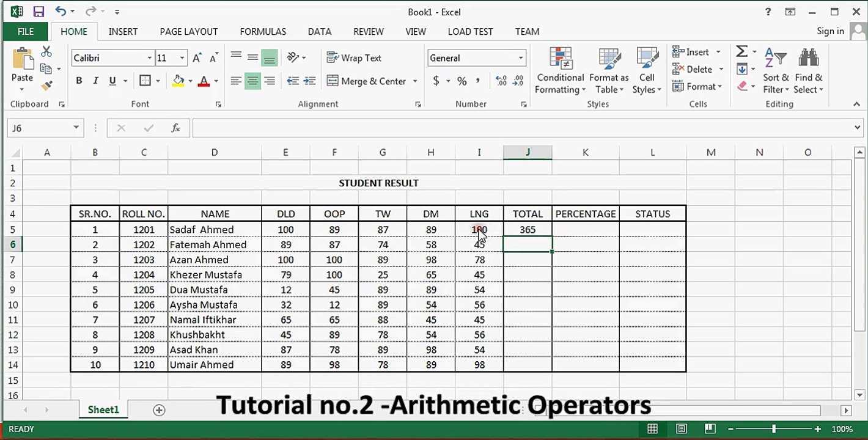Switch to the FORMULAS tab
868x440 pixels.
click(x=263, y=32)
